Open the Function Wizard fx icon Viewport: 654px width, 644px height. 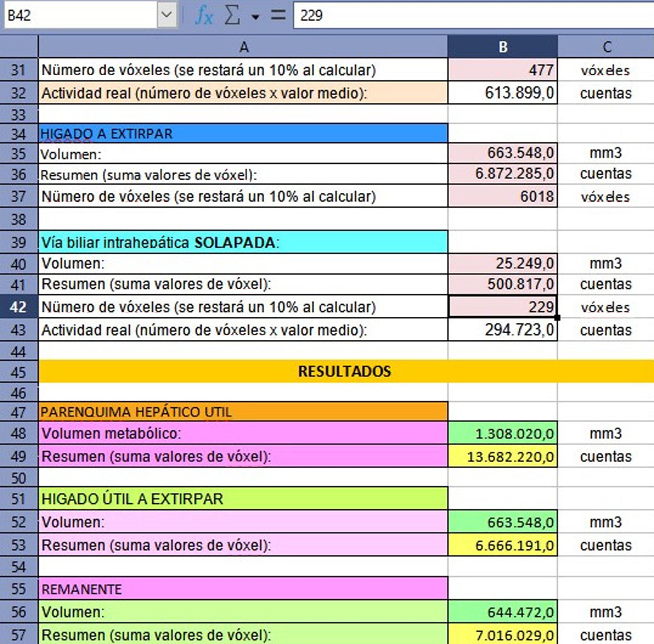tap(204, 16)
